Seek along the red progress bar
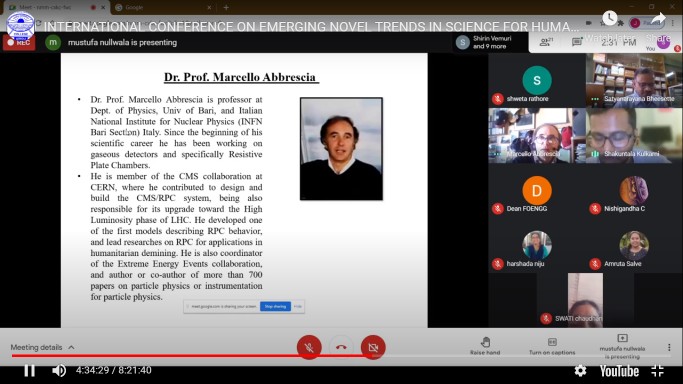683x384 pixels. click(191, 356)
